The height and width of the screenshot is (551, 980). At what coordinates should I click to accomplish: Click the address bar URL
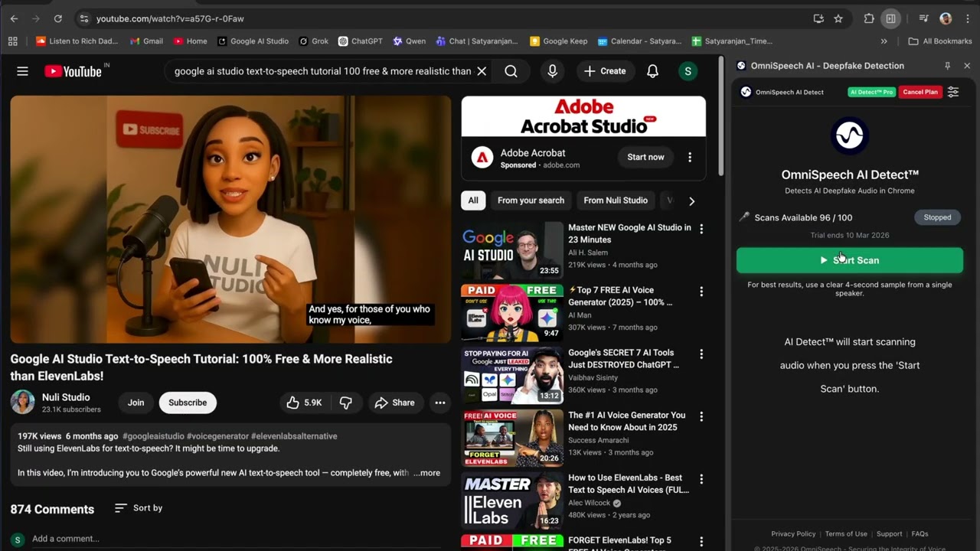coord(170,18)
